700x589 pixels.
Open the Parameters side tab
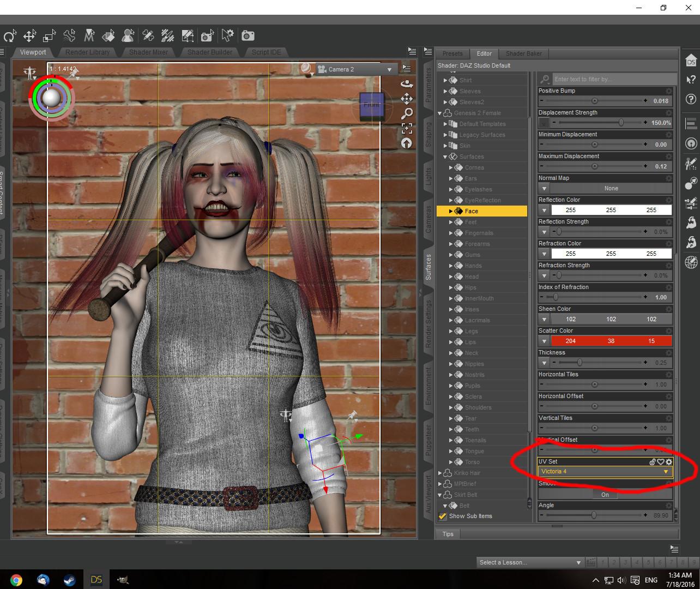click(x=429, y=86)
